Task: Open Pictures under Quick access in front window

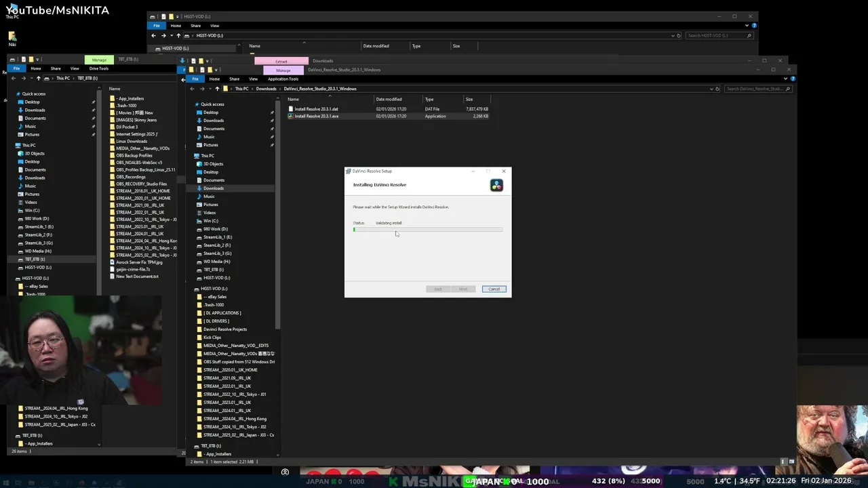Action: tap(211, 145)
